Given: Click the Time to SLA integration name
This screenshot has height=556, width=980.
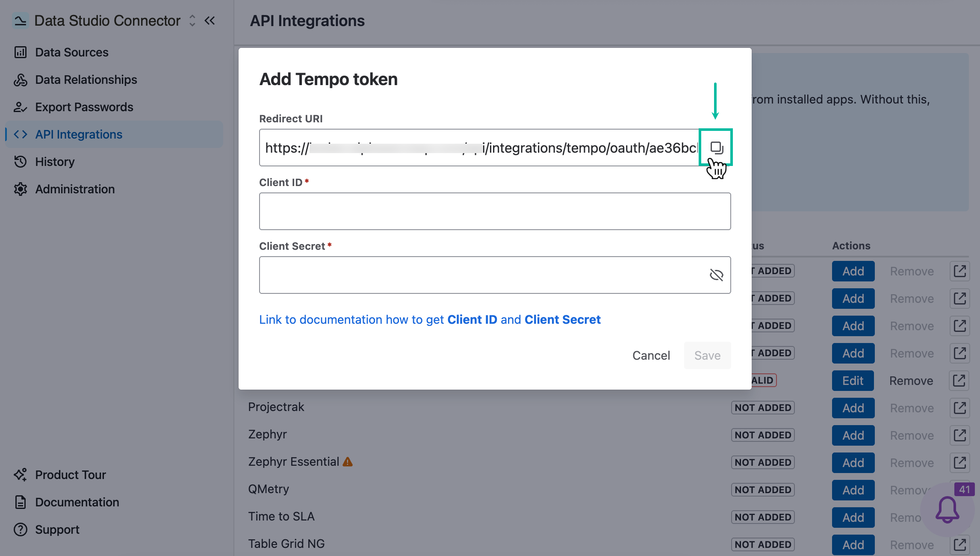Looking at the screenshot, I should coord(281,516).
